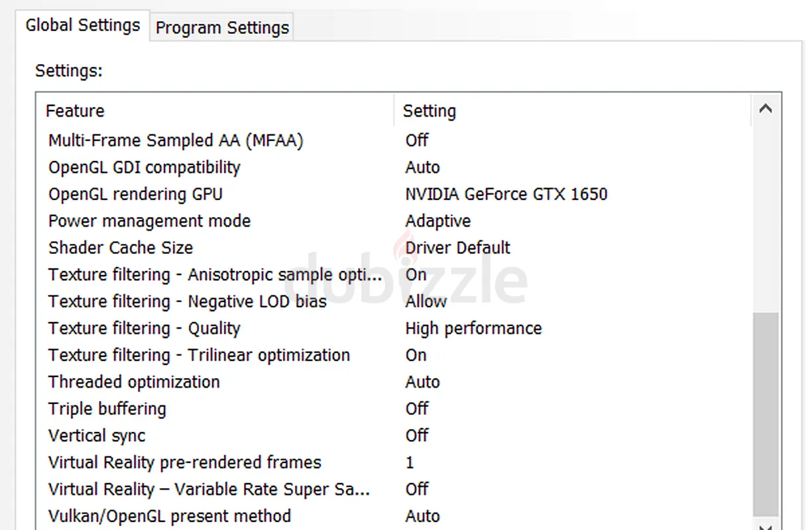Image resolution: width=812 pixels, height=530 pixels.
Task: Open the 'Allow' Negative LOD bias setting
Action: tap(426, 301)
